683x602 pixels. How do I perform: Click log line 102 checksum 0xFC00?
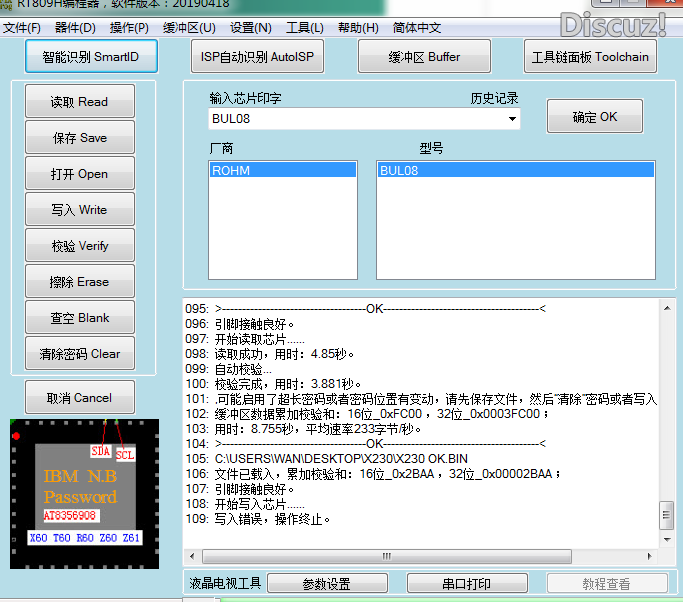(367, 414)
